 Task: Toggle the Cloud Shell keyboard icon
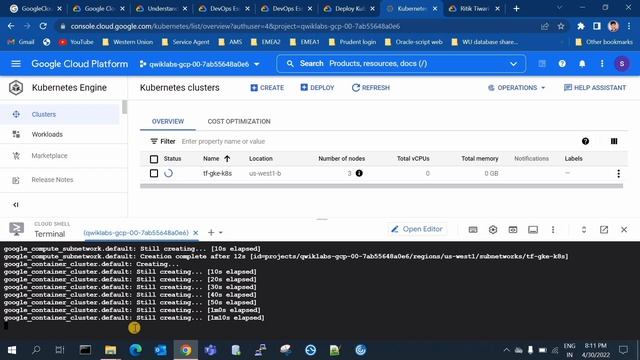473,230
